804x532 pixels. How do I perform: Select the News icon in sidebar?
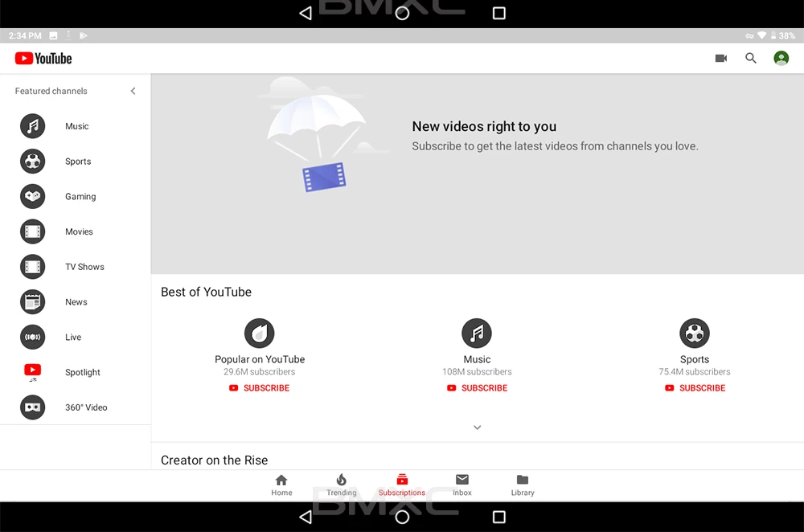point(32,302)
